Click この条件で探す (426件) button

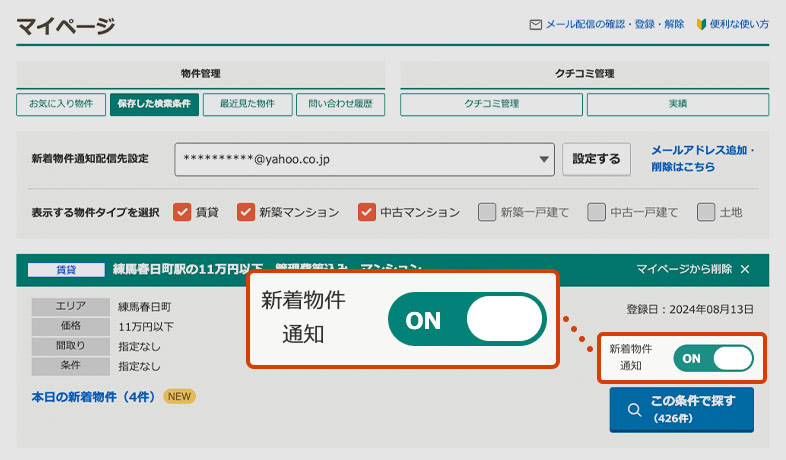click(x=682, y=409)
